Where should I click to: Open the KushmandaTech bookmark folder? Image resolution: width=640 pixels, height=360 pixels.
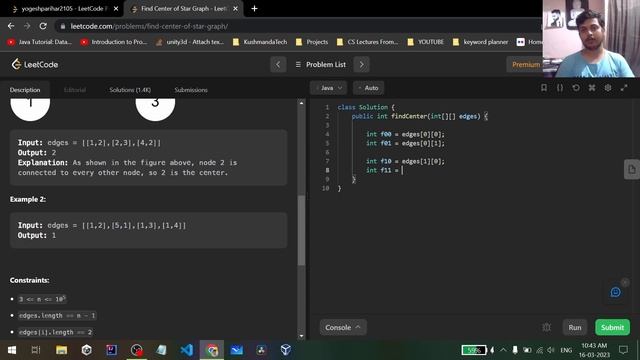tap(260, 42)
